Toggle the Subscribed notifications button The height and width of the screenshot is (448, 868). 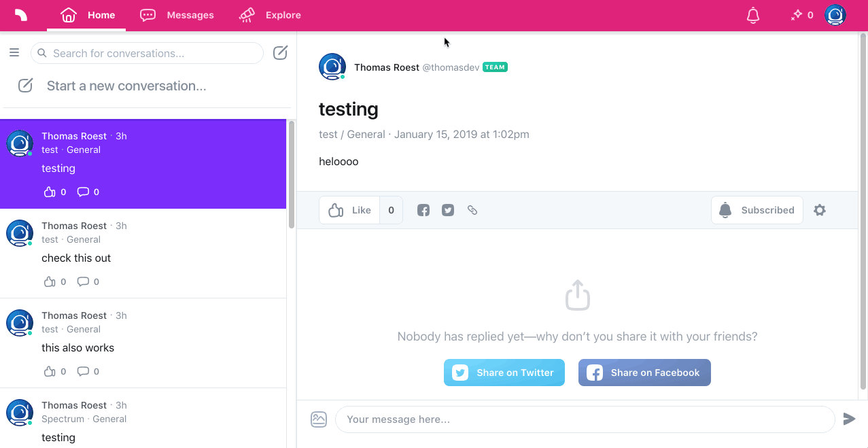757,210
